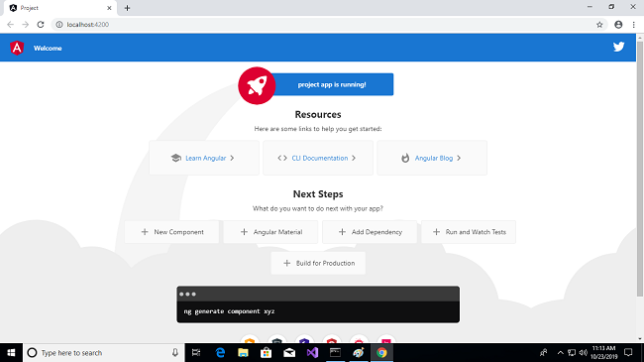This screenshot has width=644, height=362.
Task: Click the plus icon on Build for Production
Action: pos(287,263)
